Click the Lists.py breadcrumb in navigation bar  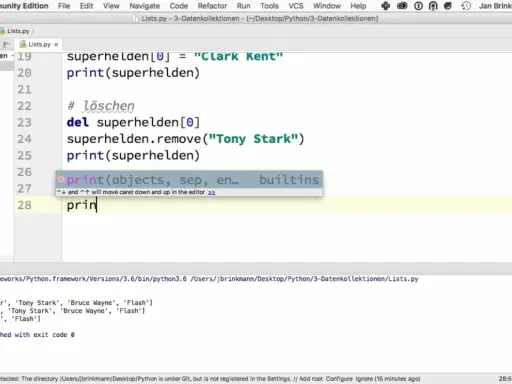tap(18, 31)
